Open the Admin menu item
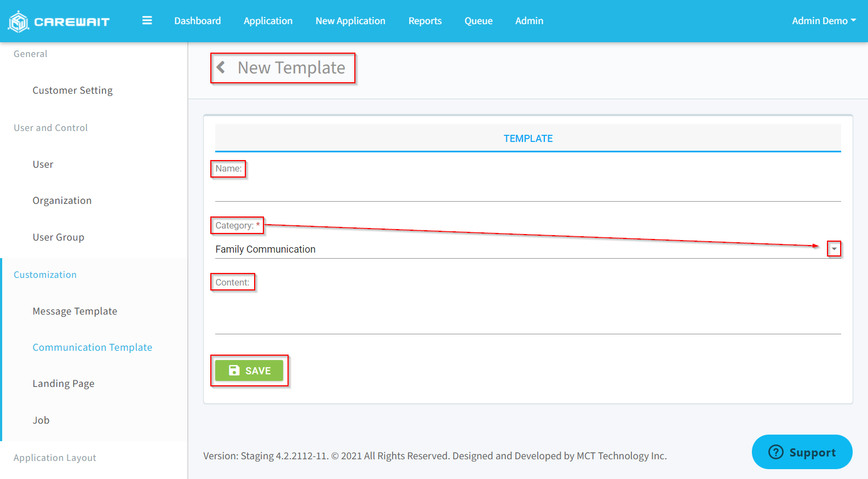The height and width of the screenshot is (479, 868). point(530,21)
